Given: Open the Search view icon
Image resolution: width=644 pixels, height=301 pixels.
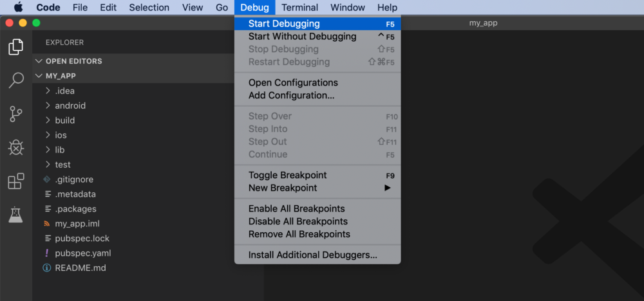Looking at the screenshot, I should [x=15, y=80].
